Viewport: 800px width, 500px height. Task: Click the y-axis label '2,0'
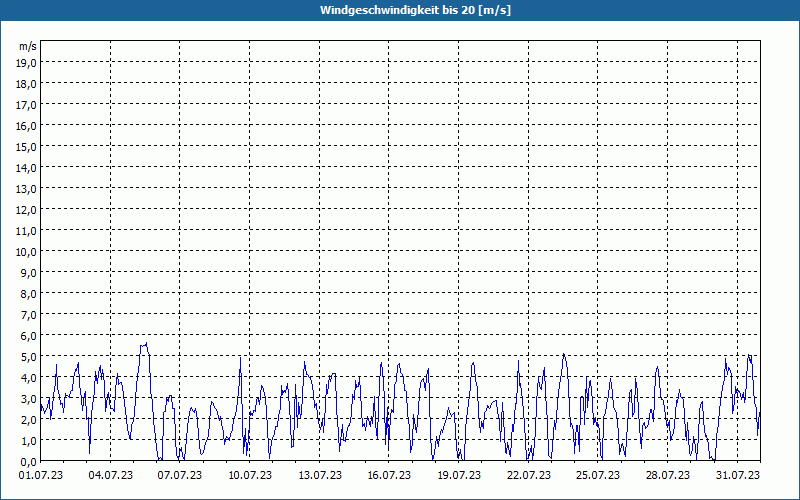coord(29,420)
